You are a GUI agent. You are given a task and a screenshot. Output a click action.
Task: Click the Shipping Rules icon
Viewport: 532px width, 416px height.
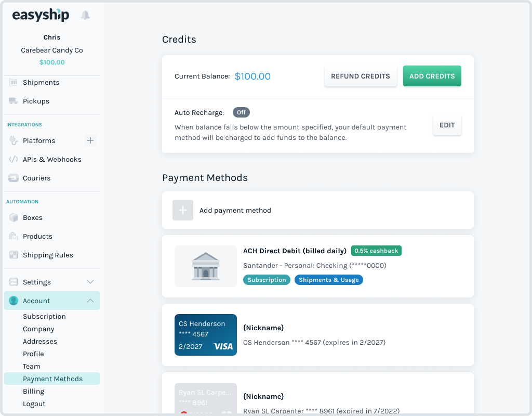point(14,255)
